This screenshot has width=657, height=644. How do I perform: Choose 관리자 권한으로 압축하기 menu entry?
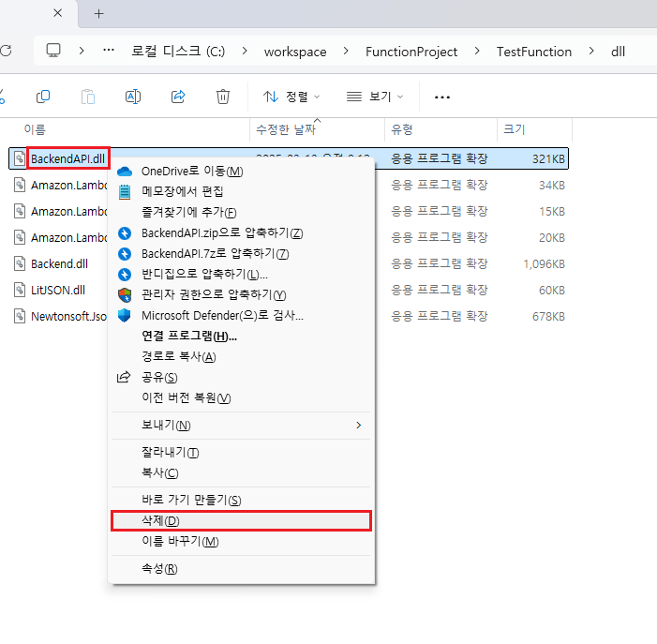click(x=241, y=295)
